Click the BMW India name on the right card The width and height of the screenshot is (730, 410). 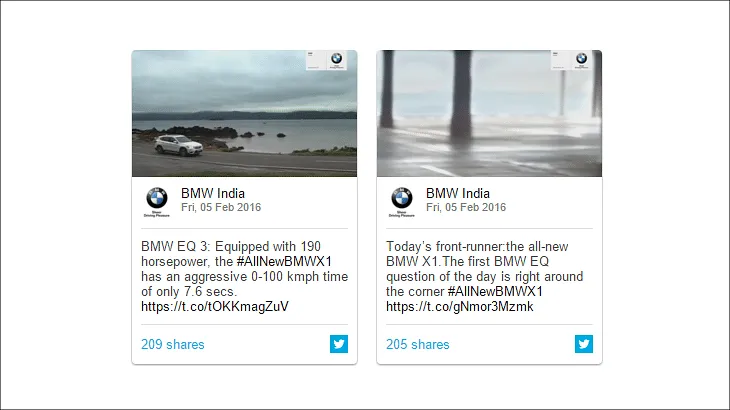458,193
